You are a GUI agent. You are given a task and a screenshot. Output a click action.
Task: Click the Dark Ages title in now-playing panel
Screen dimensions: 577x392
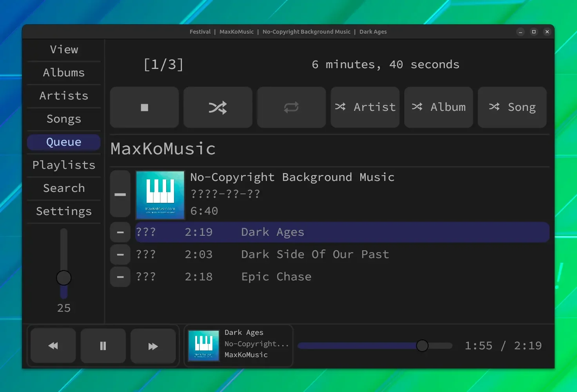click(x=244, y=332)
